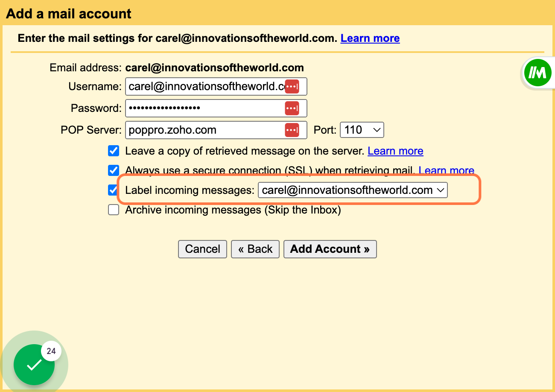
Task: Click the password manager icon in POP Server field
Action: [292, 130]
